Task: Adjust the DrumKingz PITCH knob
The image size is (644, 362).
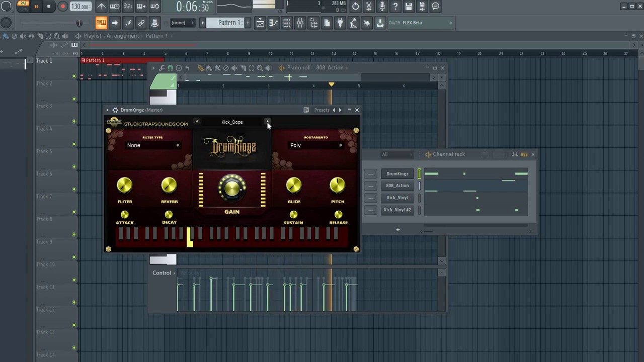Action: (x=337, y=186)
